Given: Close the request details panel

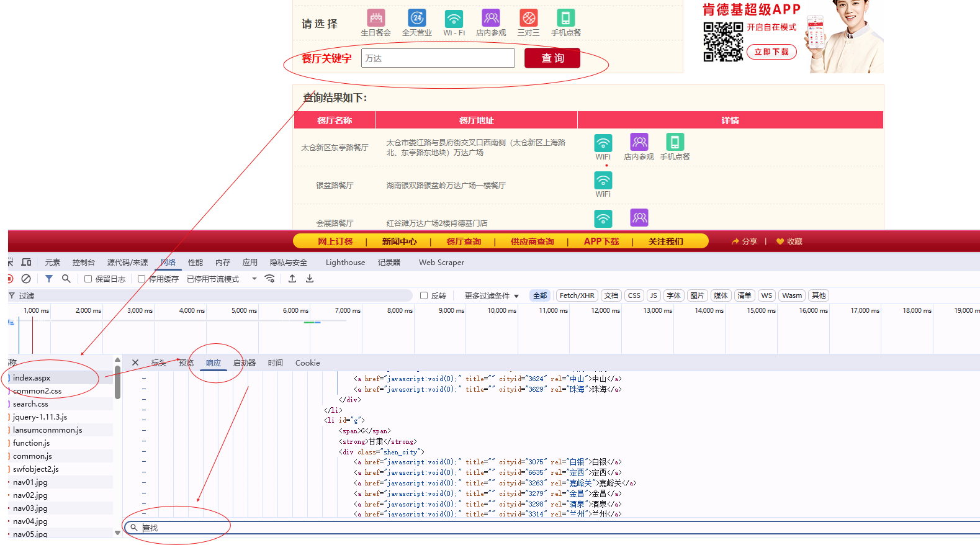Looking at the screenshot, I should 135,363.
